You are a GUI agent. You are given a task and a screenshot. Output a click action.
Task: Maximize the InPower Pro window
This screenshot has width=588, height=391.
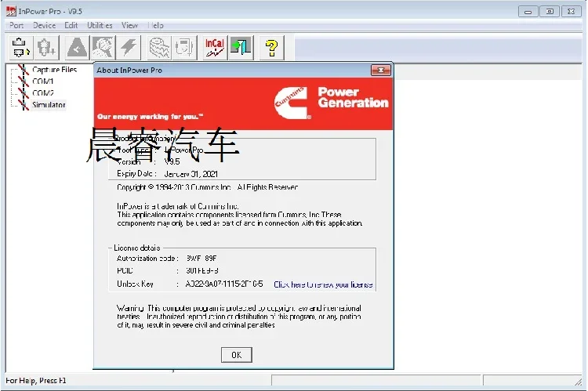point(550,11)
